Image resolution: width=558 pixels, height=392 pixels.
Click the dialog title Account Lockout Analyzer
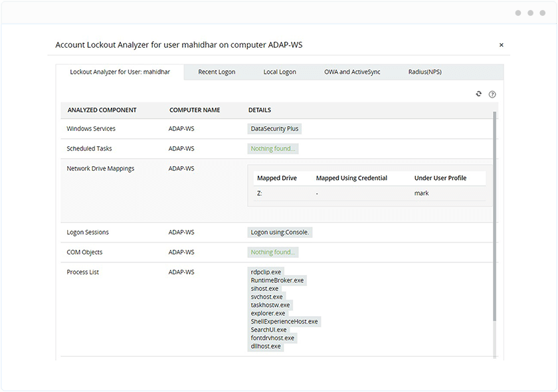tap(179, 45)
